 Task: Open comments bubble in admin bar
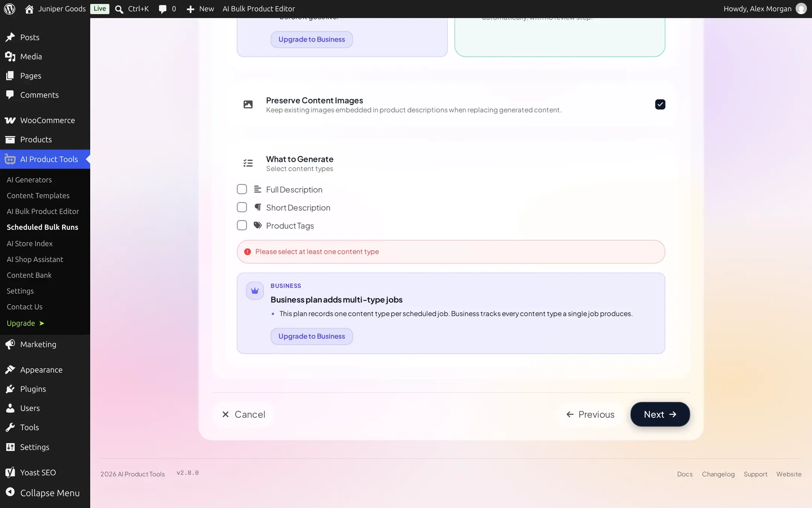point(162,9)
